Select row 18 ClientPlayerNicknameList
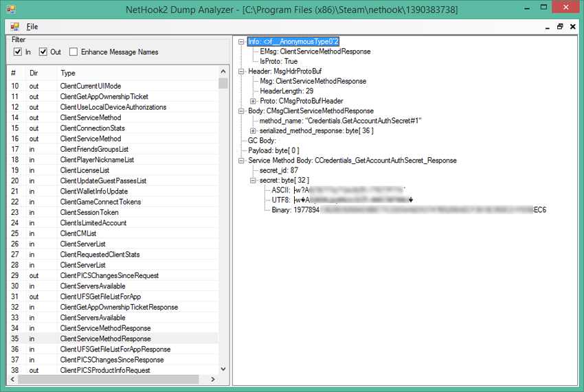 113,160
